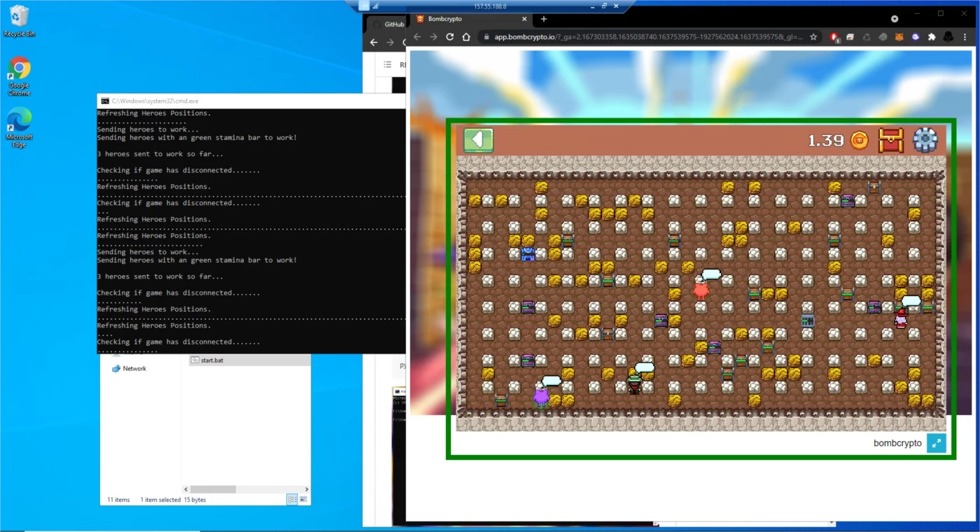The width and height of the screenshot is (980, 532).
Task: Open the Chrome profile avatar
Action: (948, 37)
